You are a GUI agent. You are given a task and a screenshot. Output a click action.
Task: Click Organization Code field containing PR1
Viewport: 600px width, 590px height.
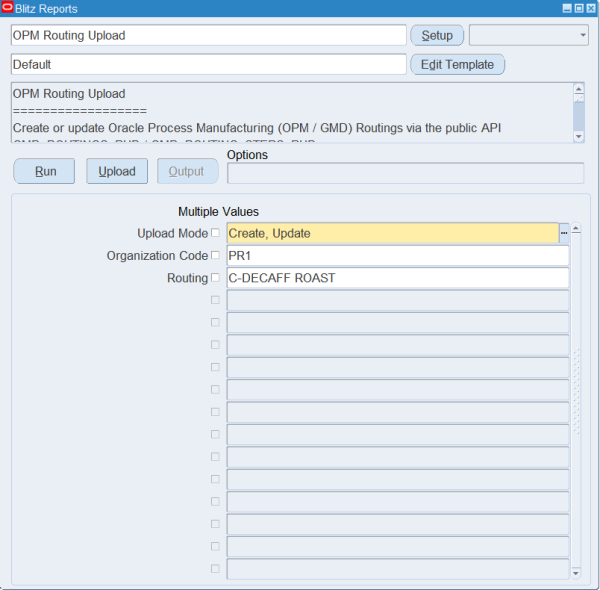pos(398,255)
